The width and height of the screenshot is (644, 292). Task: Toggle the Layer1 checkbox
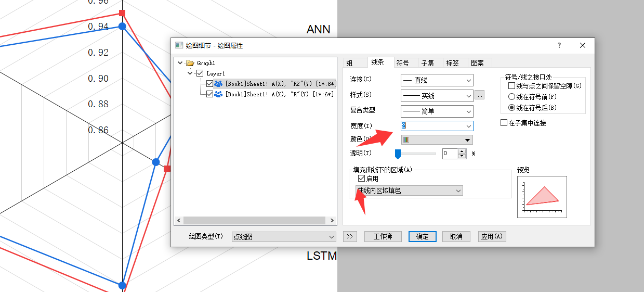click(x=200, y=73)
